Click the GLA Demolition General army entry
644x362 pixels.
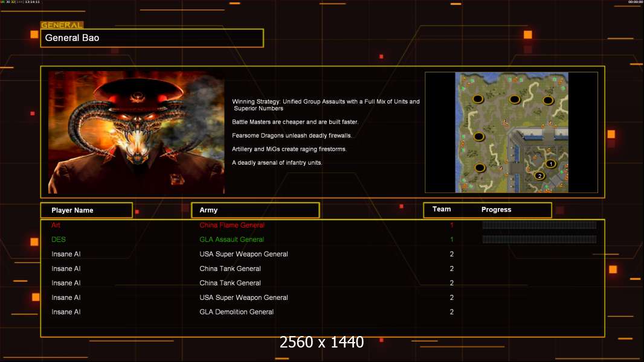coord(236,312)
